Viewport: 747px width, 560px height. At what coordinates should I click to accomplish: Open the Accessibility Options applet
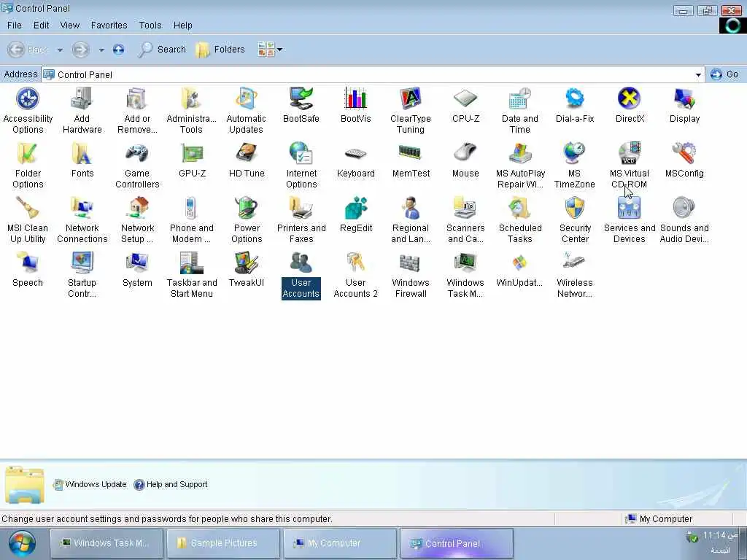click(28, 98)
